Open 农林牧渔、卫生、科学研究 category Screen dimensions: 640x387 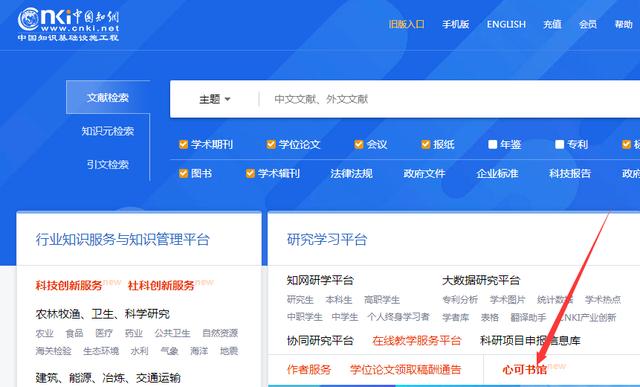[102, 314]
